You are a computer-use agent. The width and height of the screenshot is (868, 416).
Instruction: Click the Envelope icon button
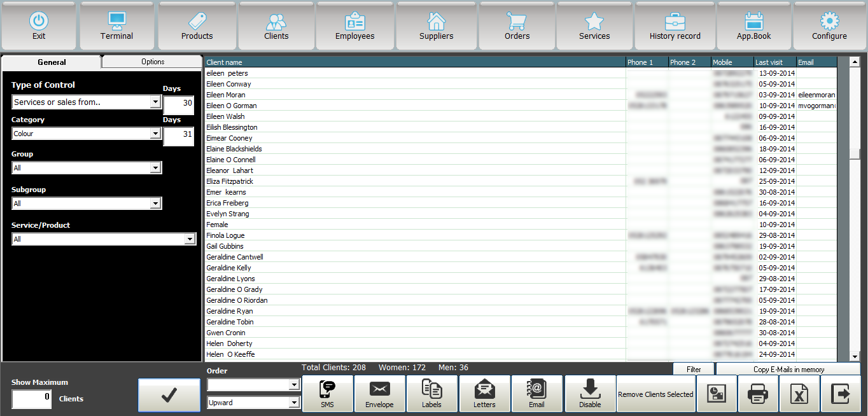pos(379,394)
